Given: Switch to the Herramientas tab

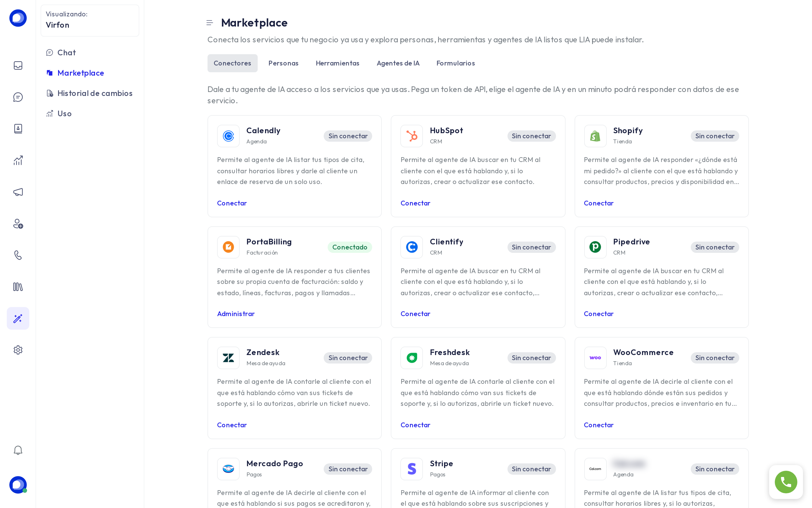Looking at the screenshot, I should pyautogui.click(x=337, y=63).
